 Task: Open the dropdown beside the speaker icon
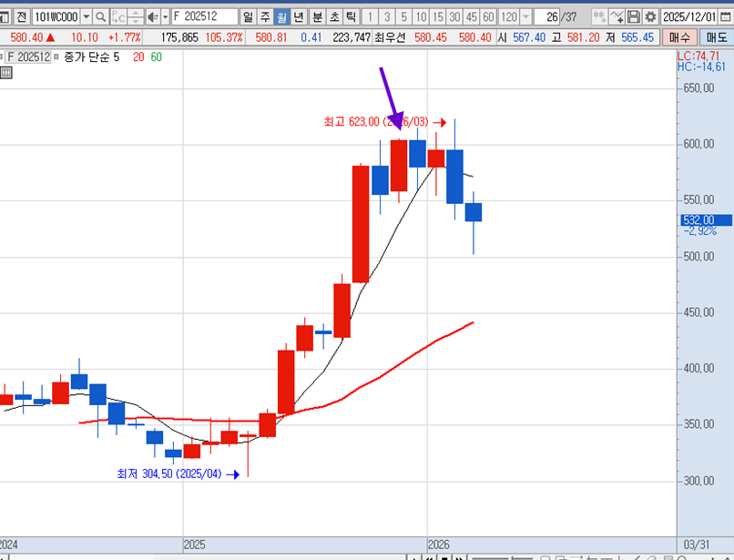coord(166,17)
